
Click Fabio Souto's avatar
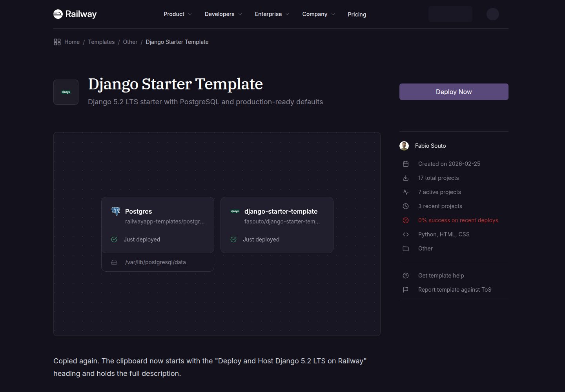(x=404, y=146)
